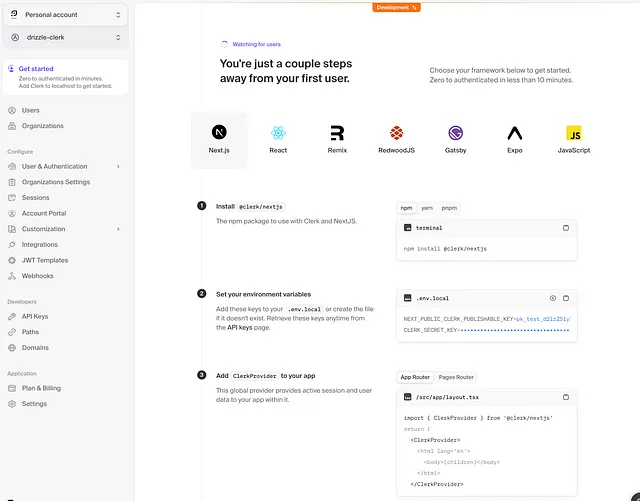Click the masked CLERK_SECRET_KEY value
The image size is (640, 501).
(x=515, y=330)
